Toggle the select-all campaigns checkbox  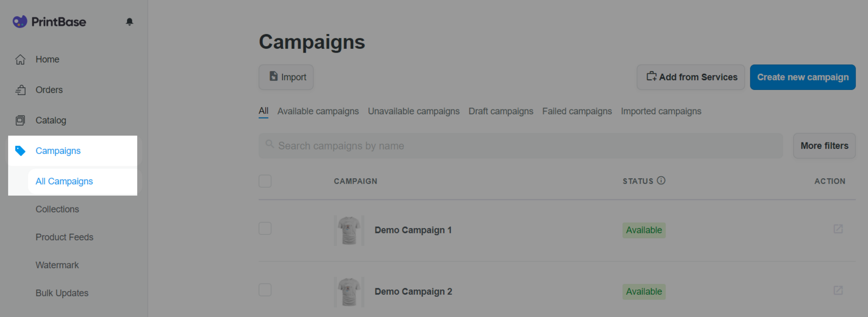(x=265, y=181)
